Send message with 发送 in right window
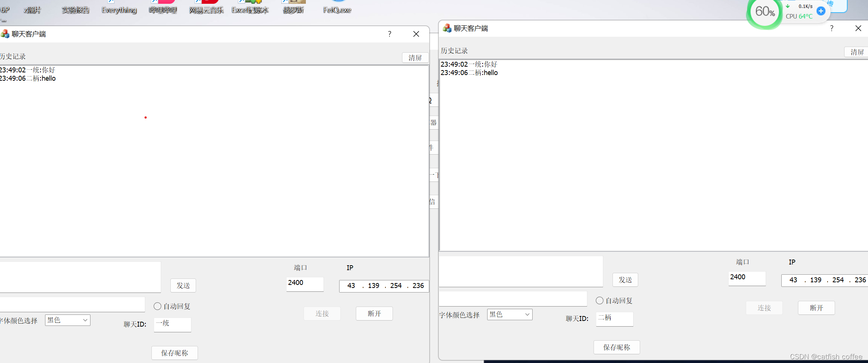This screenshot has width=868, height=363. tap(625, 280)
